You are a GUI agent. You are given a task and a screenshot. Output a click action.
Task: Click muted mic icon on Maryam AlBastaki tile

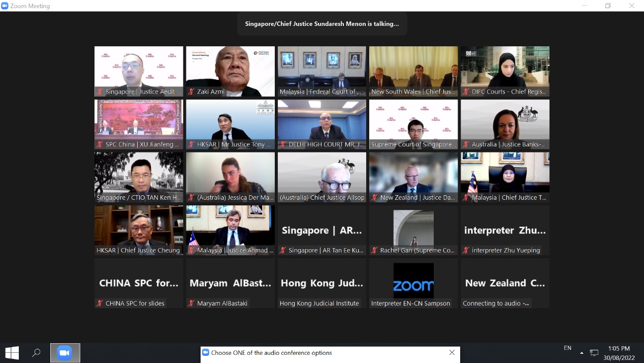coord(191,304)
